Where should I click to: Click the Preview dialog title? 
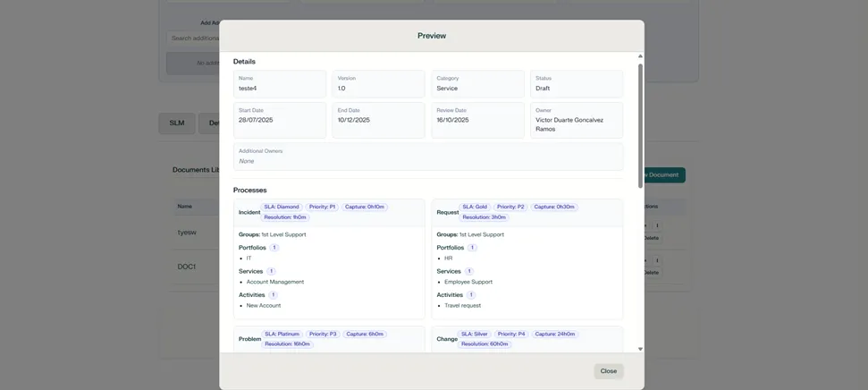point(432,36)
